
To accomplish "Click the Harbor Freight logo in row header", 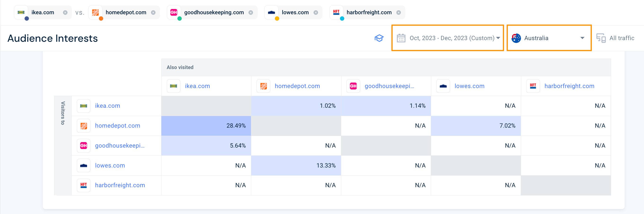I will [x=84, y=185].
